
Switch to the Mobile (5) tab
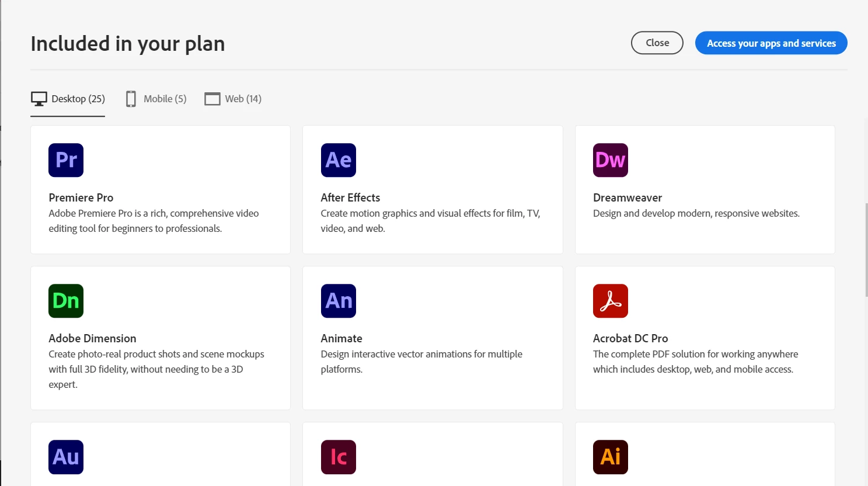[156, 99]
